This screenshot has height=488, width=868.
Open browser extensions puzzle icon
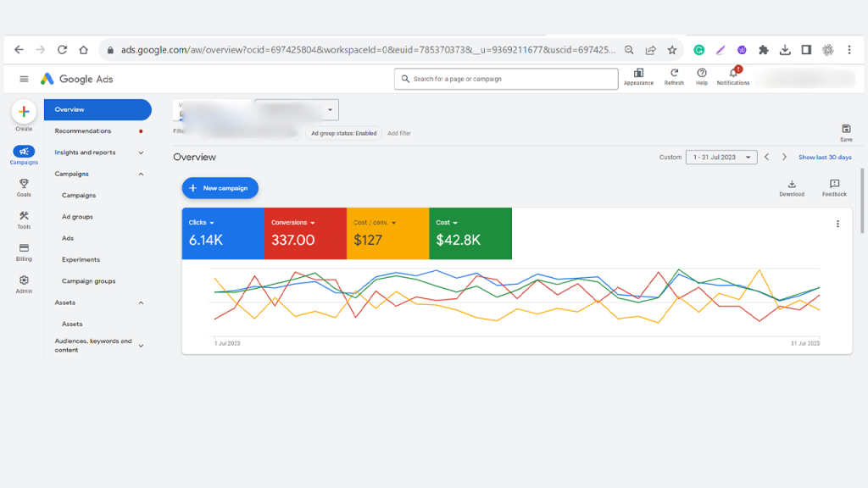pos(764,50)
